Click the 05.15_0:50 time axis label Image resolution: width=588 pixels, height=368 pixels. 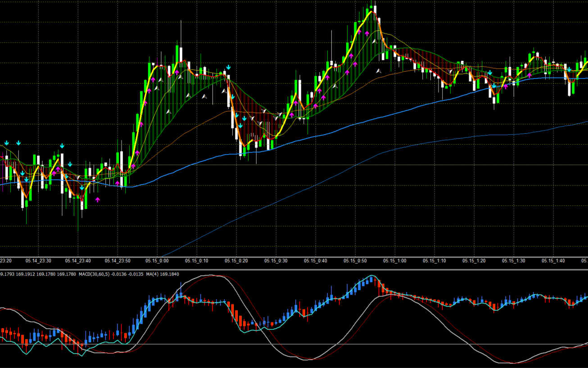pos(355,261)
